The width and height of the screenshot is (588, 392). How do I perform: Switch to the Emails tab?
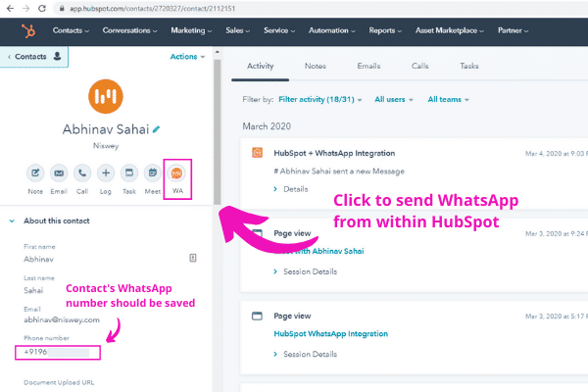[x=368, y=66]
